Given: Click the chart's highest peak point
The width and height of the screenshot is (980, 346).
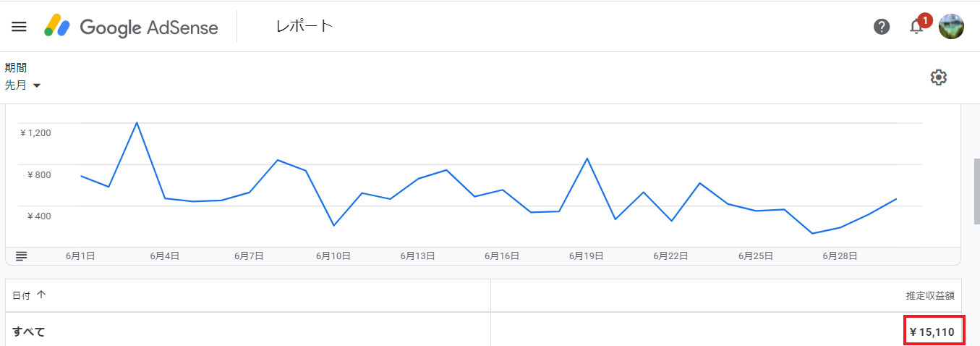Looking at the screenshot, I should 137,122.
